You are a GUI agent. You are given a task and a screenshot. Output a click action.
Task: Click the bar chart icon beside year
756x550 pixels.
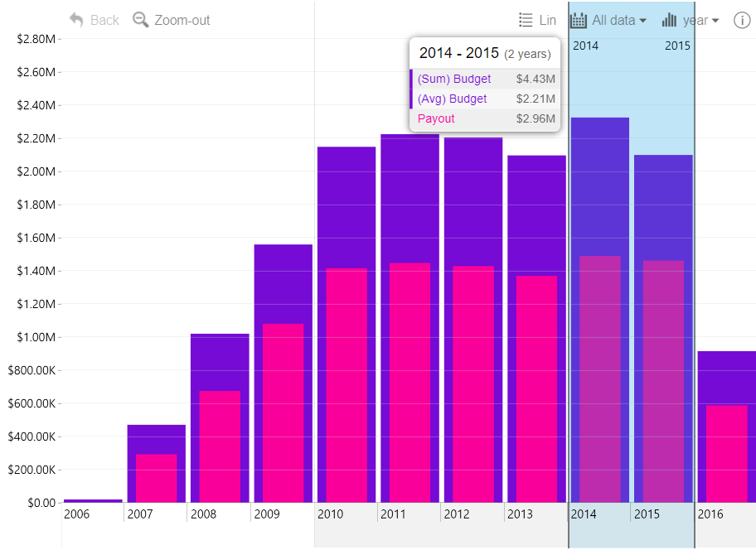(x=670, y=20)
